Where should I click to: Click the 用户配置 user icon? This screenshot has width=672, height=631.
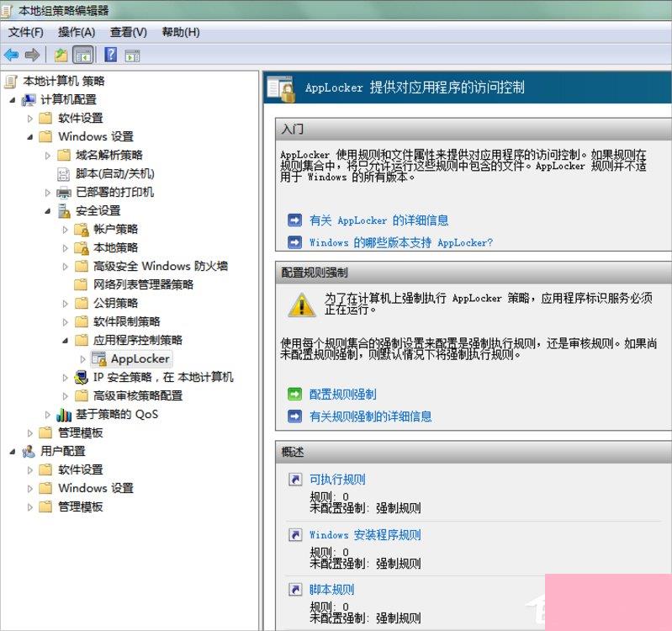click(29, 452)
